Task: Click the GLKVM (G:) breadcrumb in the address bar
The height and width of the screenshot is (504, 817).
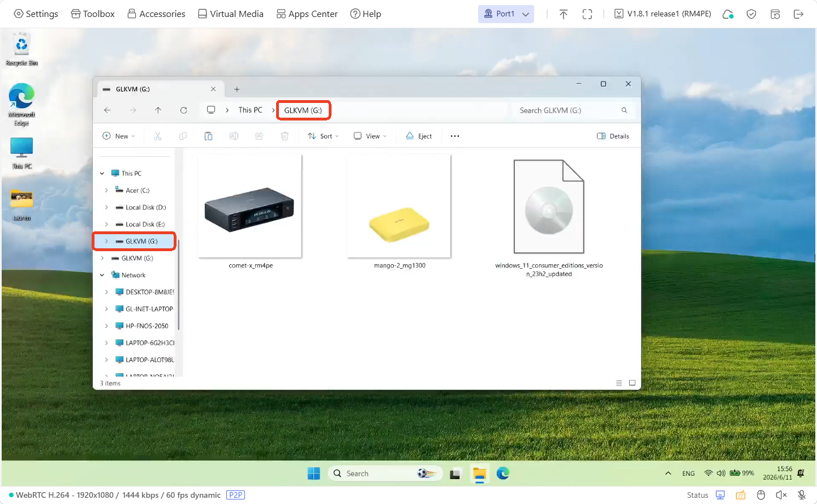Action: (x=303, y=110)
